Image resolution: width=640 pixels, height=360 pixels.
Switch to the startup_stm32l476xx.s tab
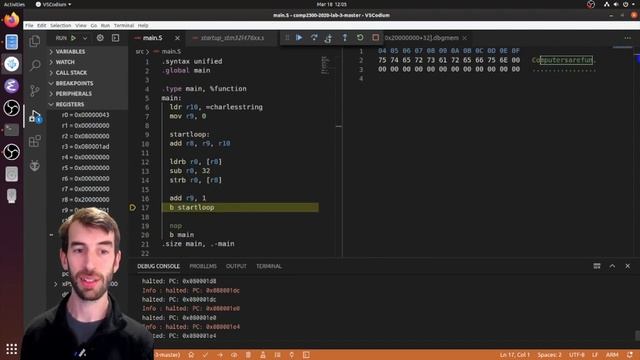pyautogui.click(x=232, y=38)
